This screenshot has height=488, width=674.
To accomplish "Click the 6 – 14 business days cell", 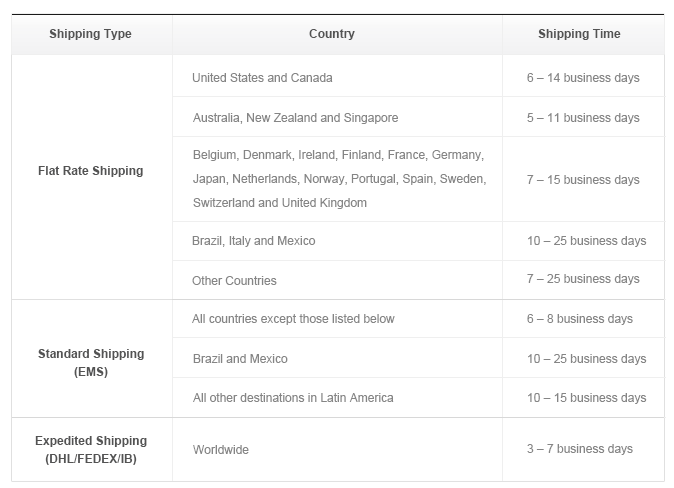I will point(583,76).
